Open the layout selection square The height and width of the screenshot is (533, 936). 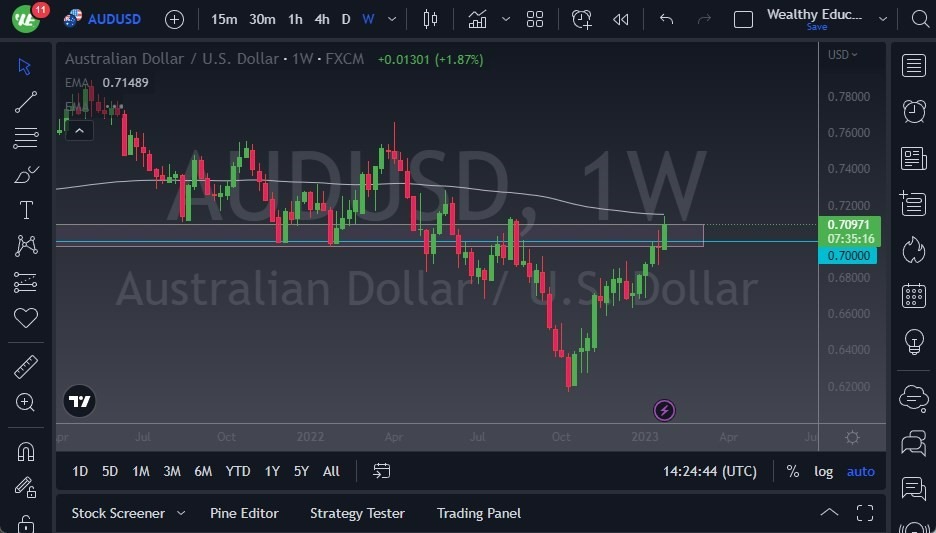click(743, 20)
